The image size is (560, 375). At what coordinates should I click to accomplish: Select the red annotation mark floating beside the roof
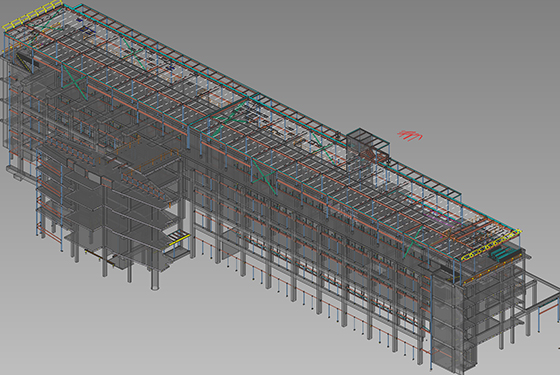pyautogui.click(x=410, y=135)
